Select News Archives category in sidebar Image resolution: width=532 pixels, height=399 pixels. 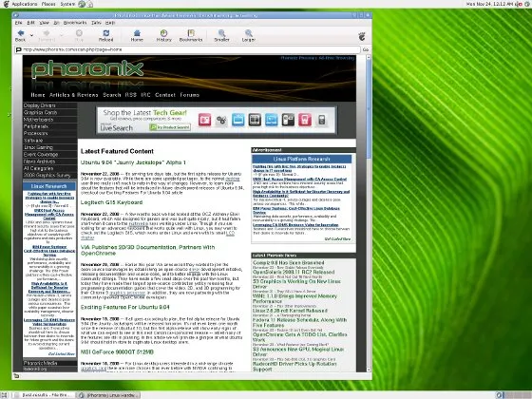click(49, 161)
